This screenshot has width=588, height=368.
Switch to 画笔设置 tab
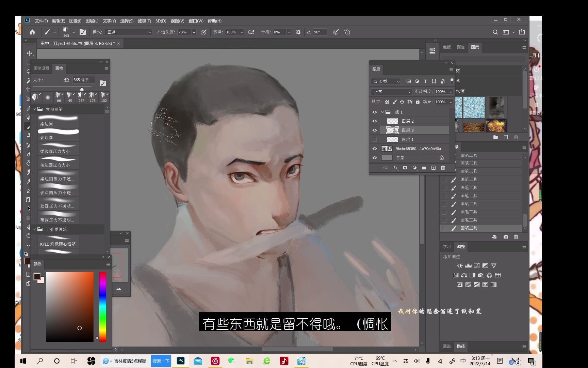coord(41,68)
